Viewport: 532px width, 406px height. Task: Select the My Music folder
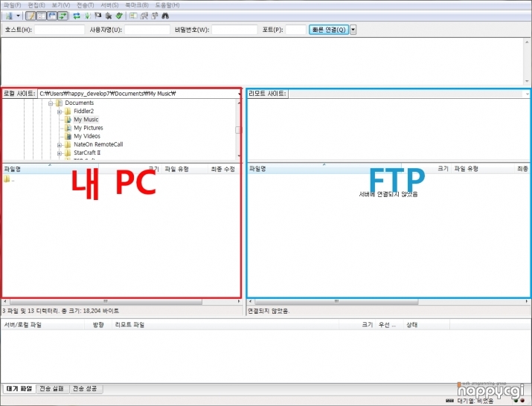[86, 120]
